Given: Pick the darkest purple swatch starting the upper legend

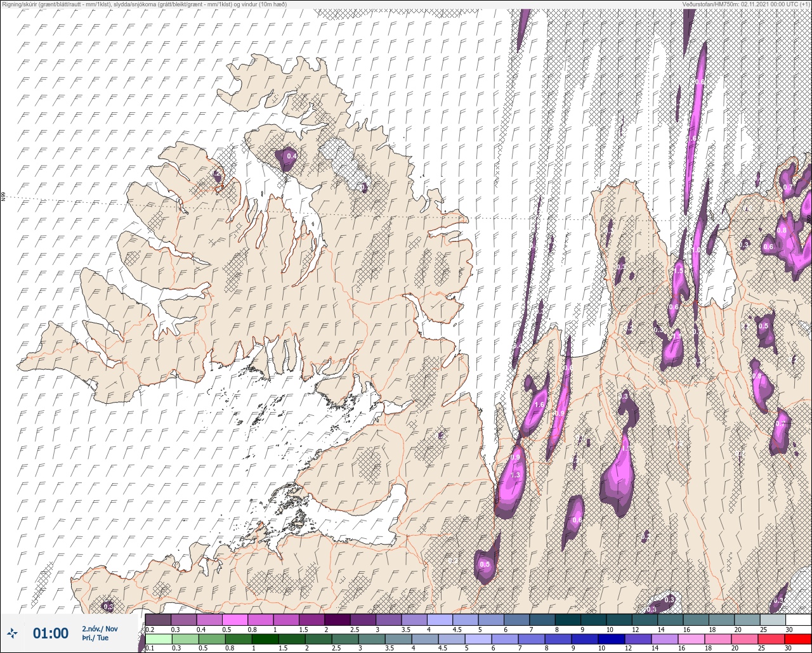Looking at the screenshot, I should [158, 619].
